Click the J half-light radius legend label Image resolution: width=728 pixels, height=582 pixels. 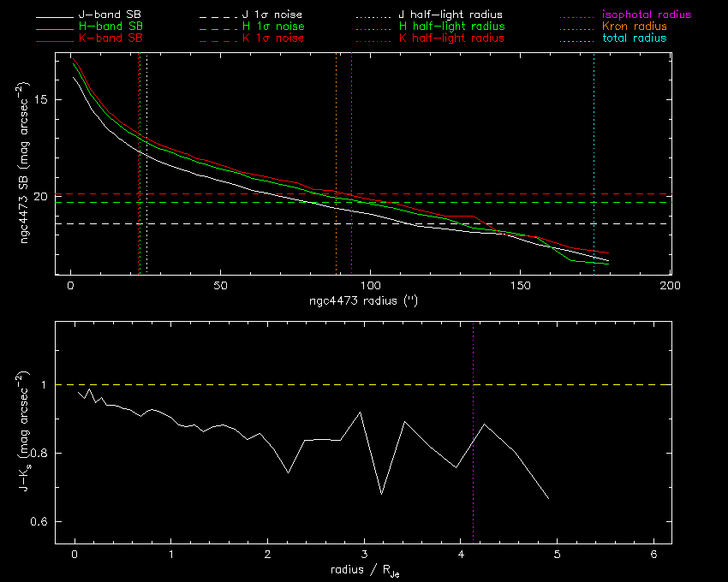(451, 15)
